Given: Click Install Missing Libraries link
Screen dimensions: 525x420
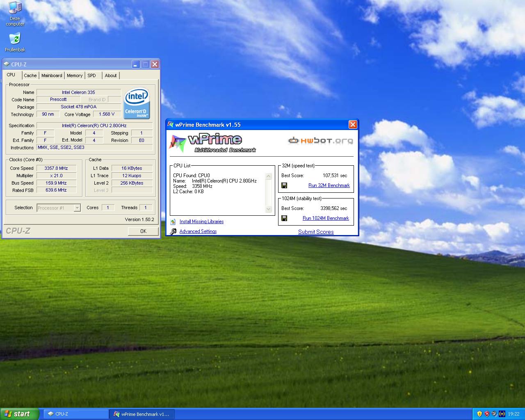Looking at the screenshot, I should [x=201, y=221].
